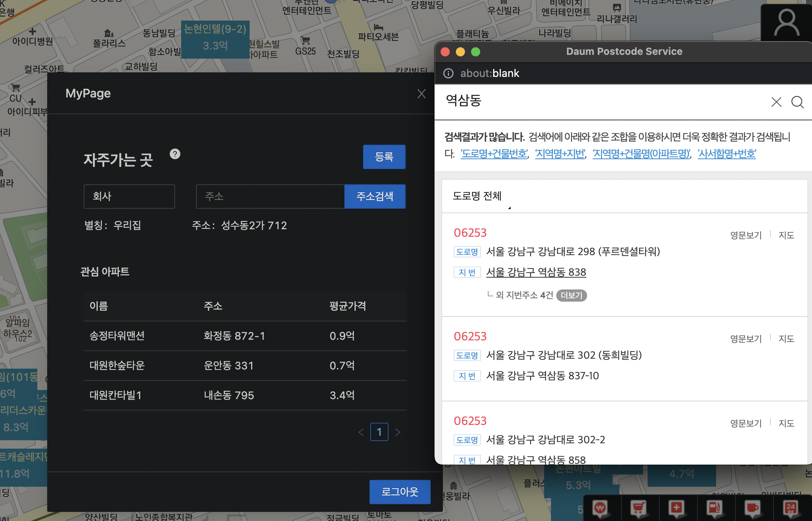812x521 pixels.
Task: Click the help question mark beside 자주가는 곳
Action: (x=175, y=154)
